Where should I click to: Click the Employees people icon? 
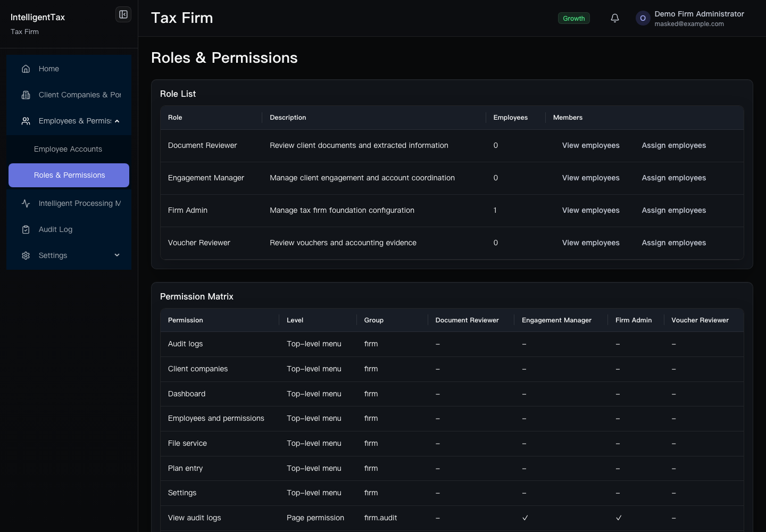[26, 121]
